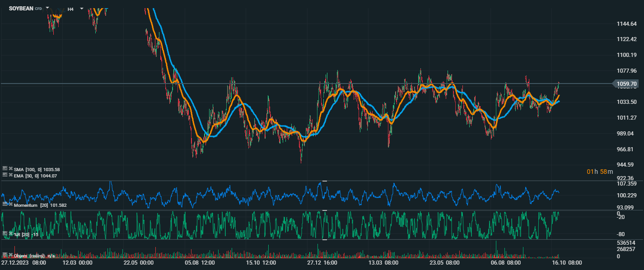The height and width of the screenshot is (270, 644).
Task: Remove EMA indicator with its X icon
Action: (10, 175)
